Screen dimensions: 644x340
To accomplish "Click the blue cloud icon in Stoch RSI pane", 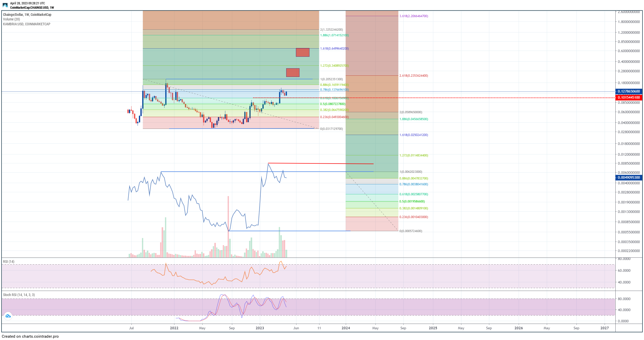I will [8, 316].
